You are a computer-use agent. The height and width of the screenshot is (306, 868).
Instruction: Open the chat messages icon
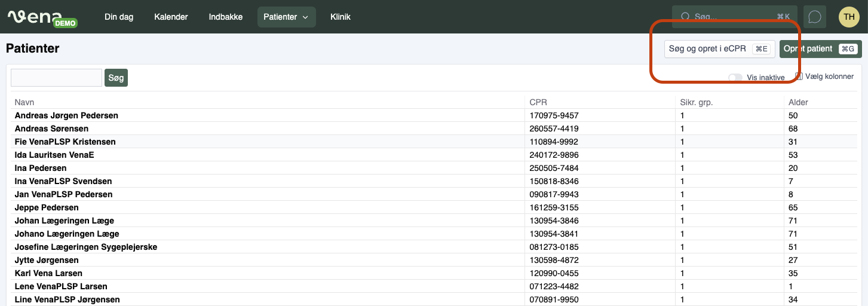coord(814,17)
